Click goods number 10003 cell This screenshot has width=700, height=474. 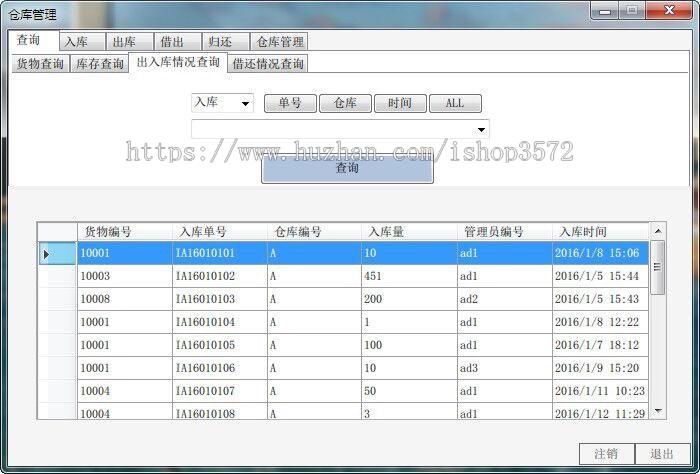point(125,276)
